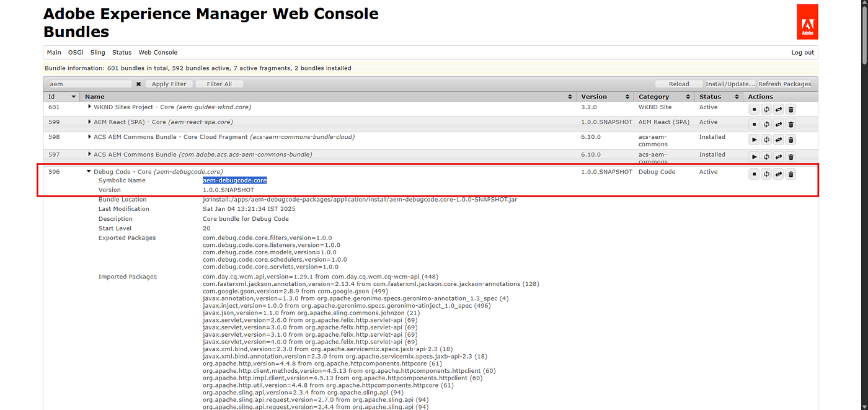Stop the Debug Code - Core bundle

(x=754, y=174)
